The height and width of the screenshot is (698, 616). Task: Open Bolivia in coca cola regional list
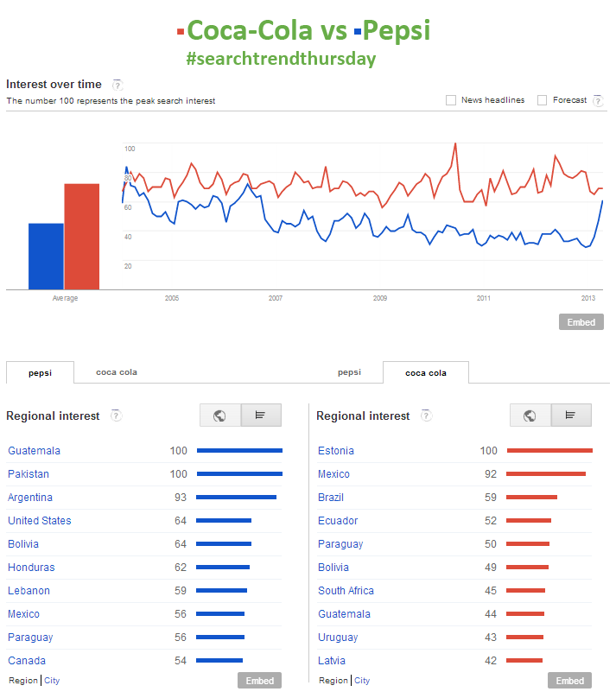pos(333,567)
